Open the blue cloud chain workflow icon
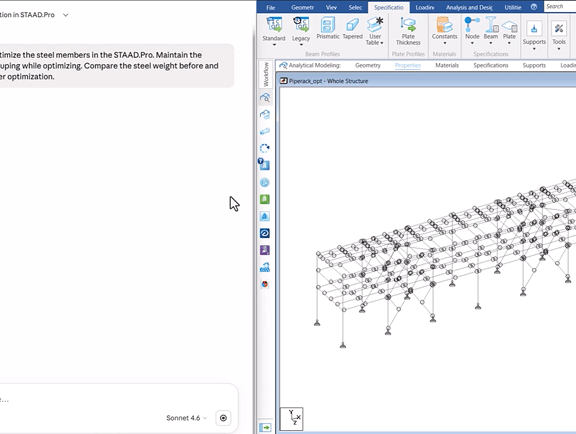The height and width of the screenshot is (434, 576). click(265, 267)
